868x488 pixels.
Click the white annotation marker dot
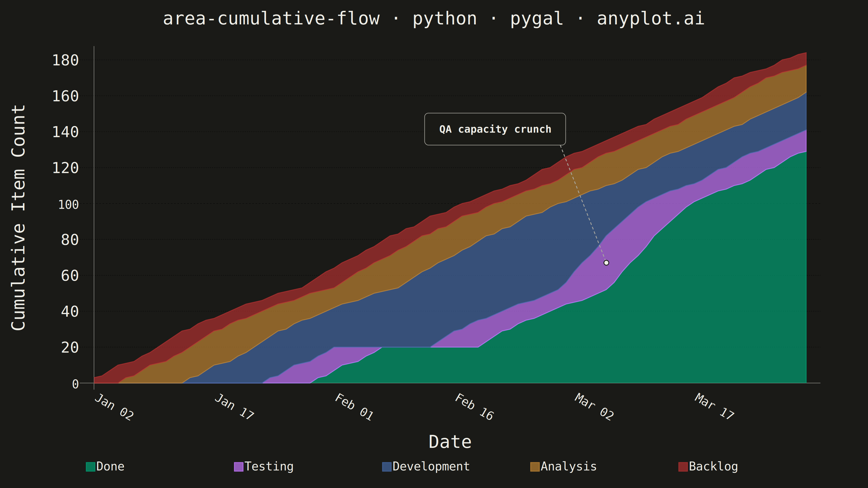pyautogui.click(x=606, y=263)
